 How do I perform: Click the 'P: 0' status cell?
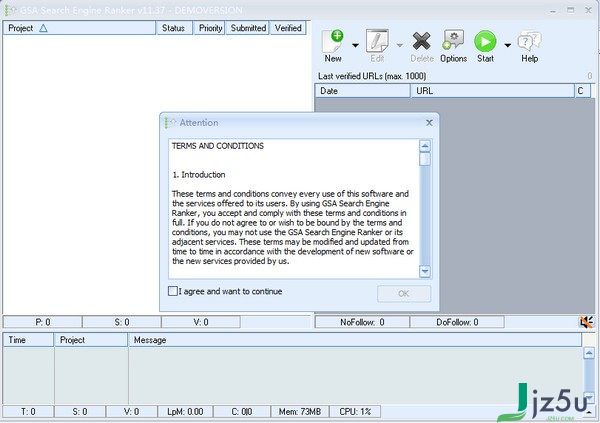click(42, 322)
